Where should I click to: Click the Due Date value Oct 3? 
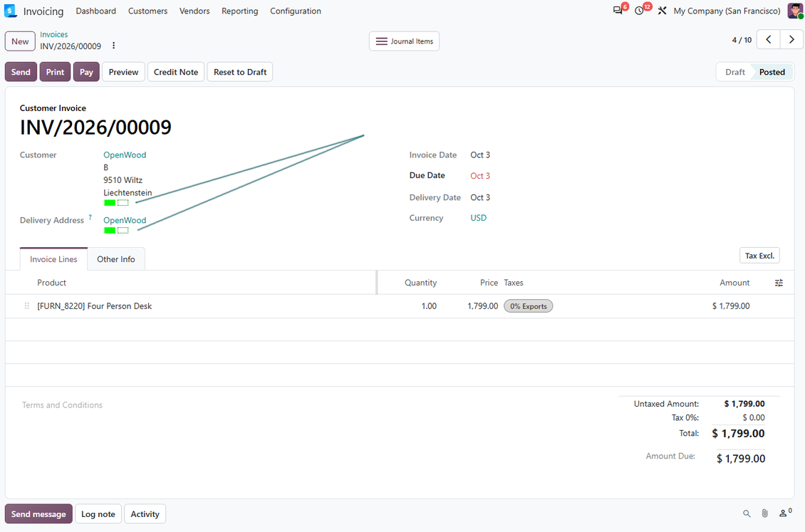(480, 175)
